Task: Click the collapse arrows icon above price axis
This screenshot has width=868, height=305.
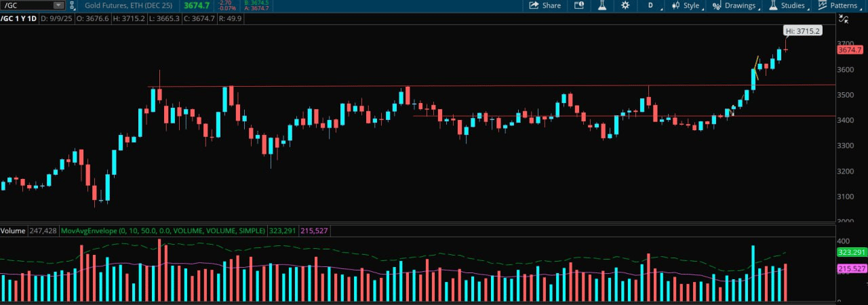Action: pos(844,19)
